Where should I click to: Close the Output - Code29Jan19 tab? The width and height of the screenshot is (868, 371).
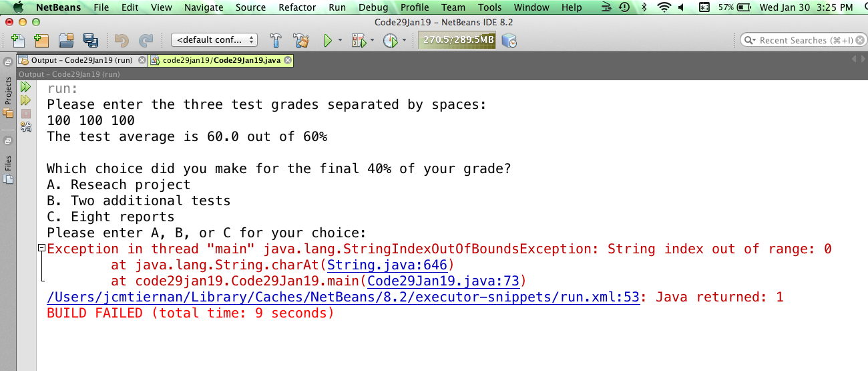(141, 60)
